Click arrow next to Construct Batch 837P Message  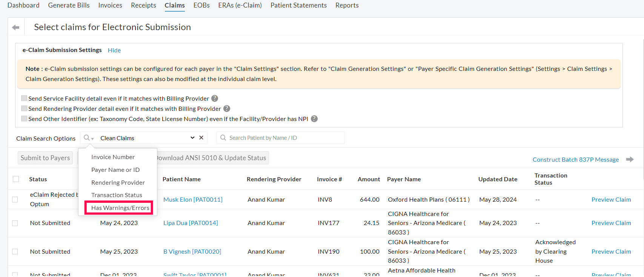pos(630,159)
